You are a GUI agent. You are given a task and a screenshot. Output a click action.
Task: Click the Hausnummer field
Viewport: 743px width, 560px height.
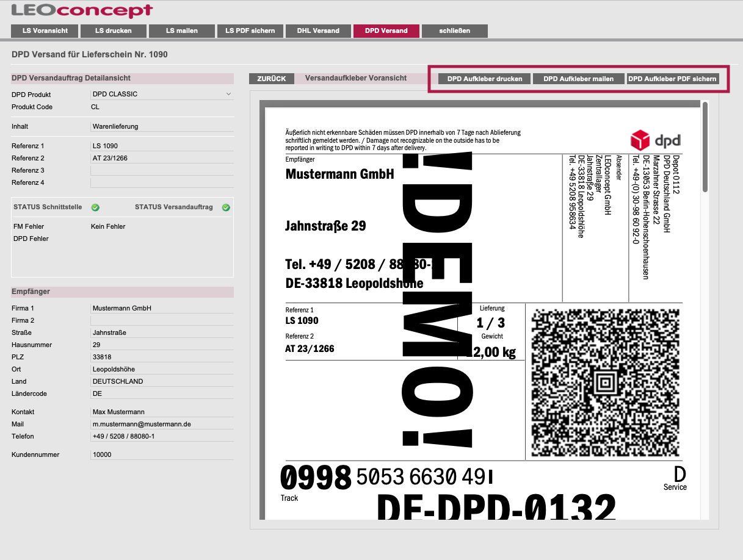pos(162,345)
